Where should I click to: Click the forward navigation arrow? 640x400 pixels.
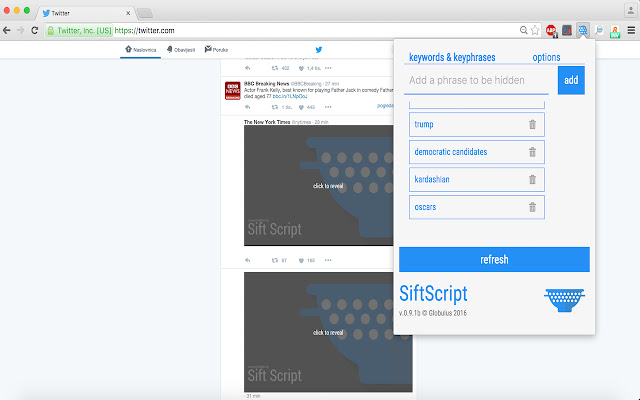20,30
